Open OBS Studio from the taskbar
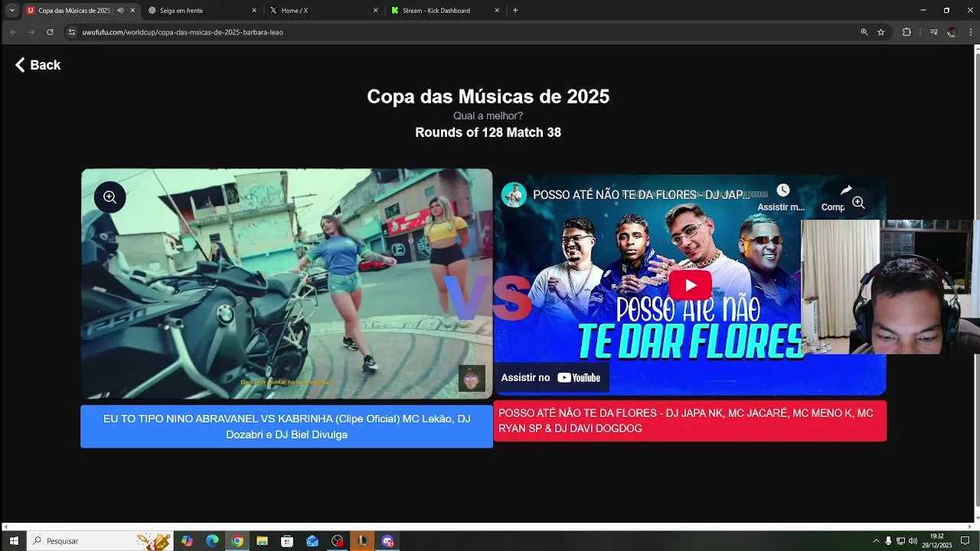 (x=338, y=541)
